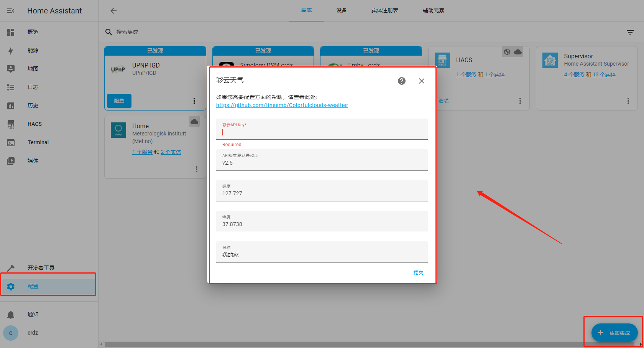Open Terminal from the sidebar

[x=38, y=142]
